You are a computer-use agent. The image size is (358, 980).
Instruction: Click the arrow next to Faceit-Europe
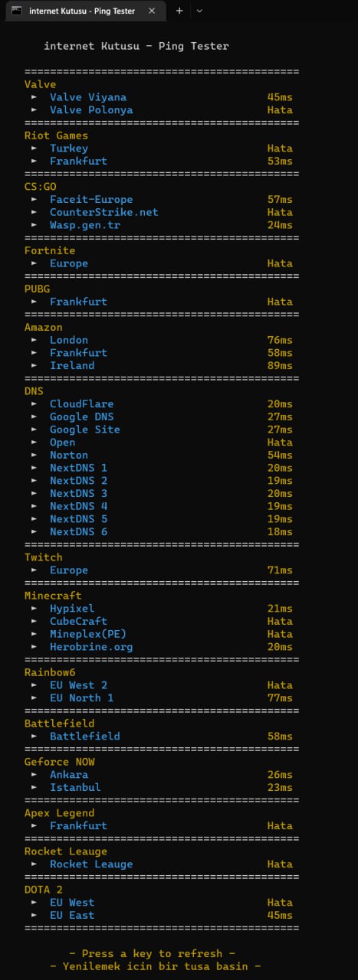coord(34,200)
